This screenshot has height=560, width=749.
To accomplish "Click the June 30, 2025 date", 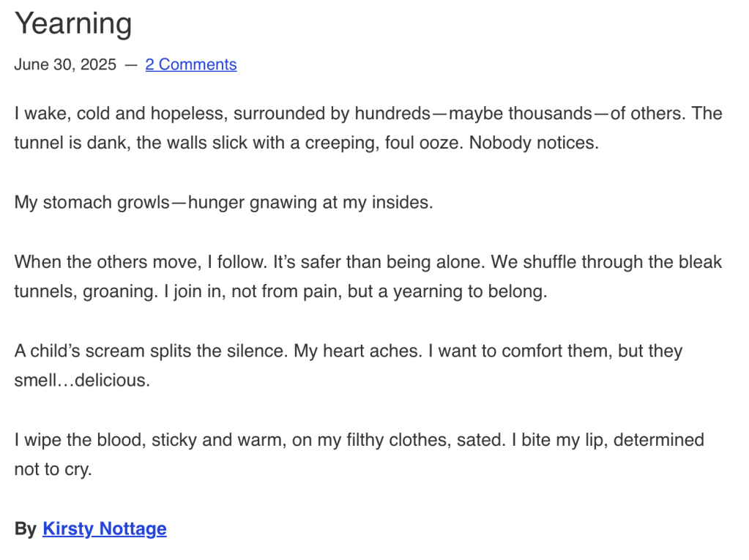I will click(x=65, y=64).
